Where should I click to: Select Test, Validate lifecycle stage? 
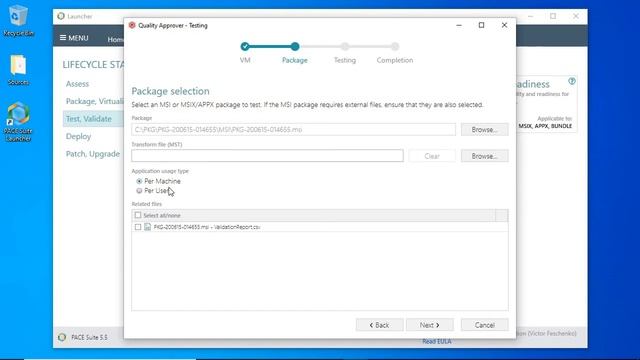point(89,119)
